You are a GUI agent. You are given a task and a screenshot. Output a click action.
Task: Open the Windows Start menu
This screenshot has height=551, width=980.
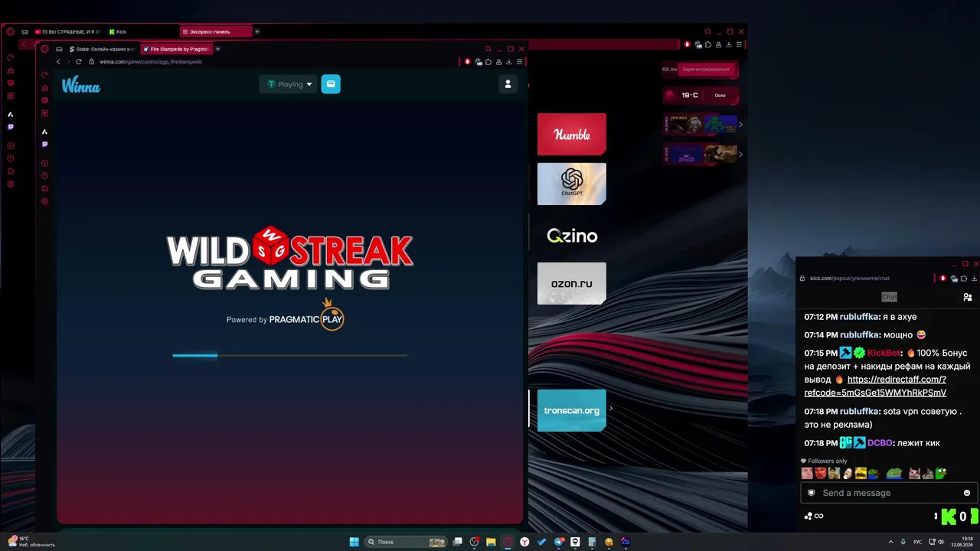point(354,542)
